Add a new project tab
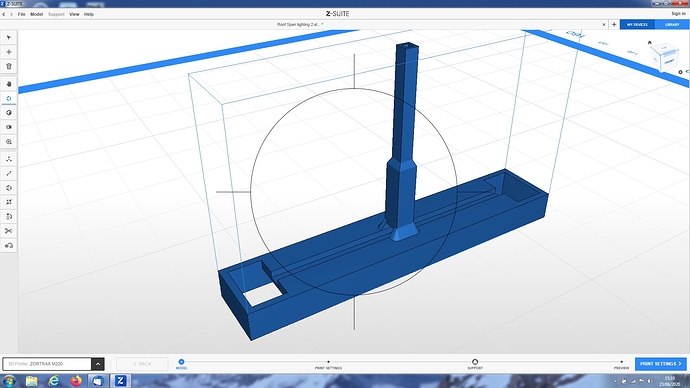Image resolution: width=690 pixels, height=388 pixels. coord(614,25)
